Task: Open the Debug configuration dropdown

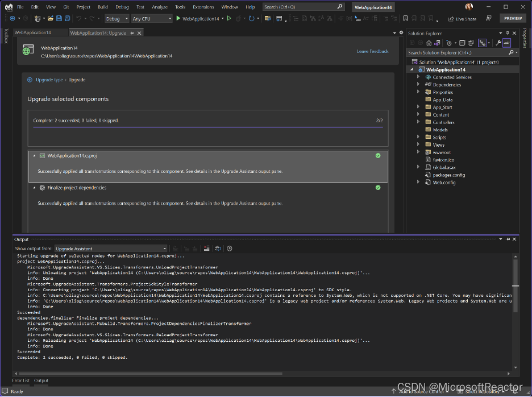Action: click(x=117, y=19)
